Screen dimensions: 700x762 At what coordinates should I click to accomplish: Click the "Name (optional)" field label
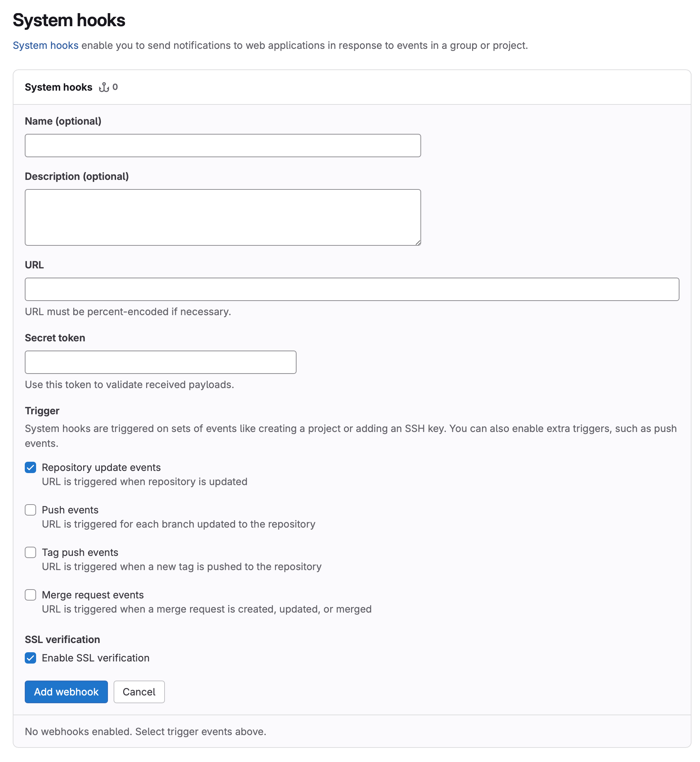pyautogui.click(x=63, y=121)
